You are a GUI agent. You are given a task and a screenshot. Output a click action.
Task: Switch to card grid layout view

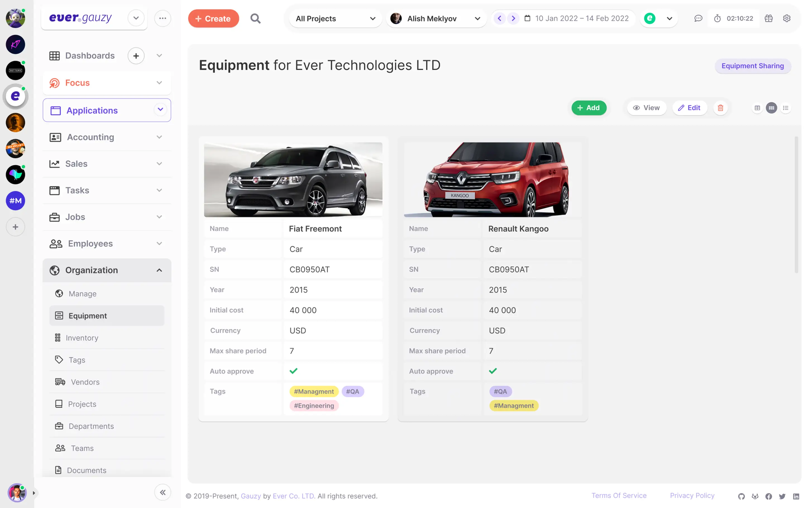tap(771, 108)
